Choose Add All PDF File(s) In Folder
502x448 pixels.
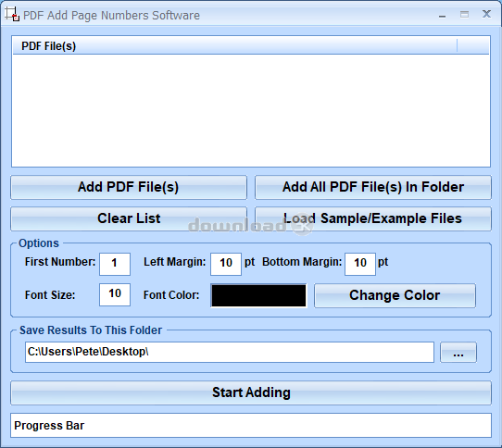click(x=373, y=187)
